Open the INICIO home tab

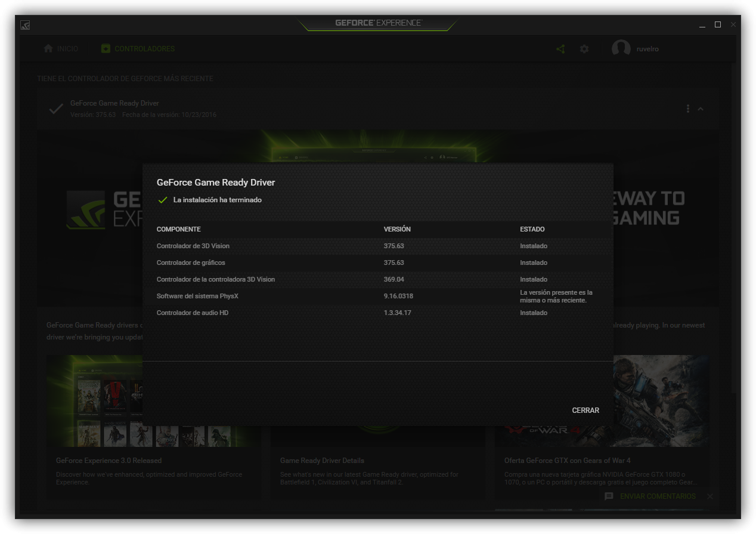pos(61,49)
